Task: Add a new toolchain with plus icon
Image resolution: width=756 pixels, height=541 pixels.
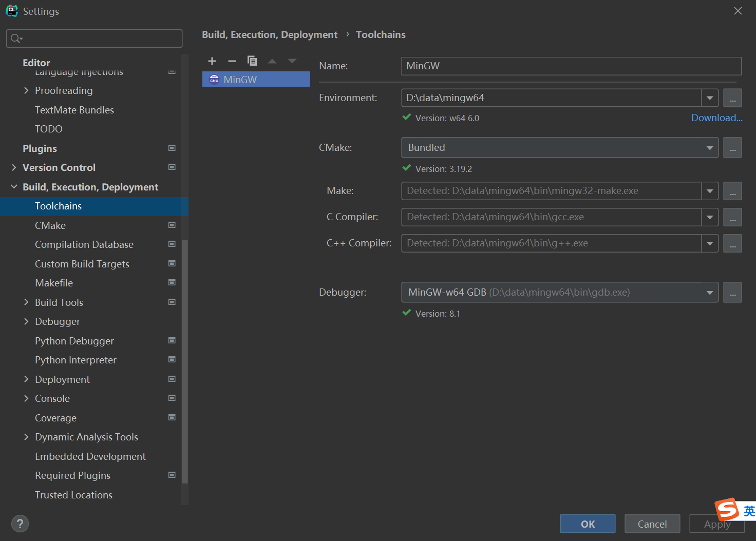Action: coord(212,61)
